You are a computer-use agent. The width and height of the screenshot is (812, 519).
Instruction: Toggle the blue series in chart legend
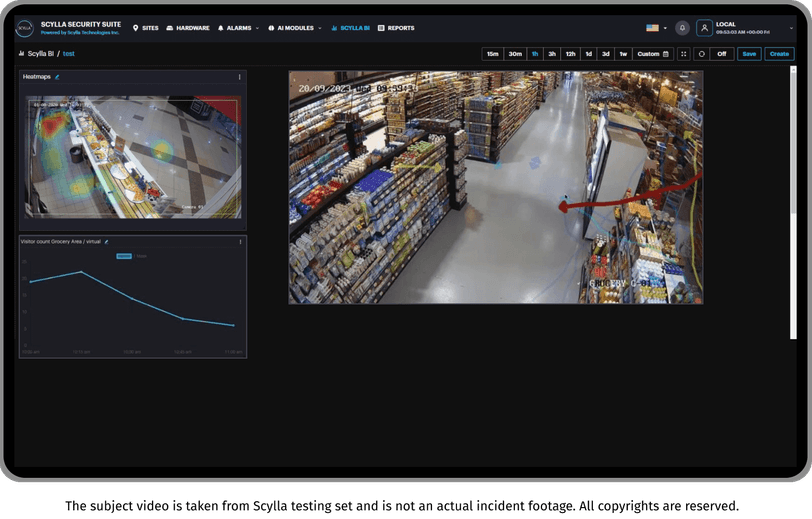[x=124, y=256]
